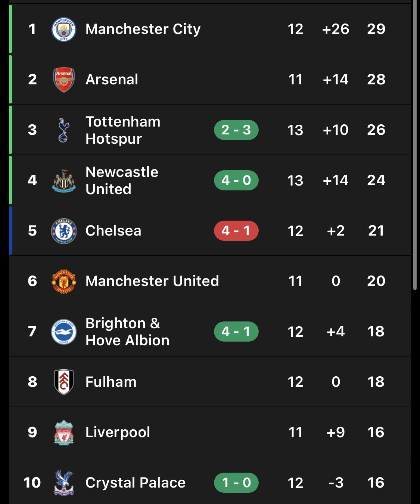Tap the Fulham club badge
Viewport: 420px width, 504px height.
64,382
